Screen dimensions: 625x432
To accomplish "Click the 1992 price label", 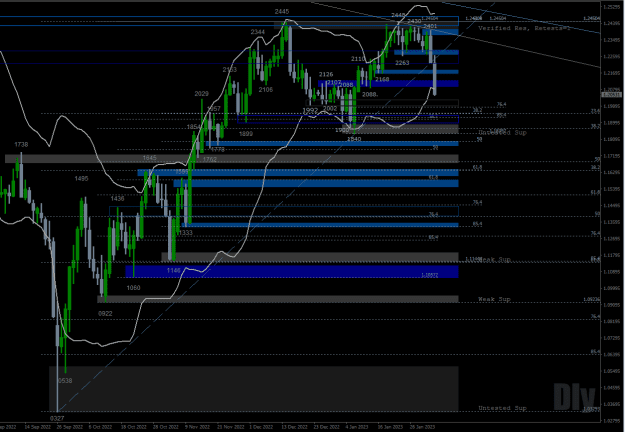I will [310, 110].
